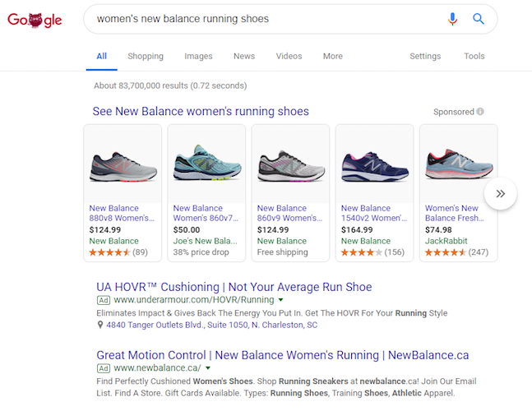Click the $50.00 price
The height and width of the screenshot is (411, 532).
tap(187, 230)
